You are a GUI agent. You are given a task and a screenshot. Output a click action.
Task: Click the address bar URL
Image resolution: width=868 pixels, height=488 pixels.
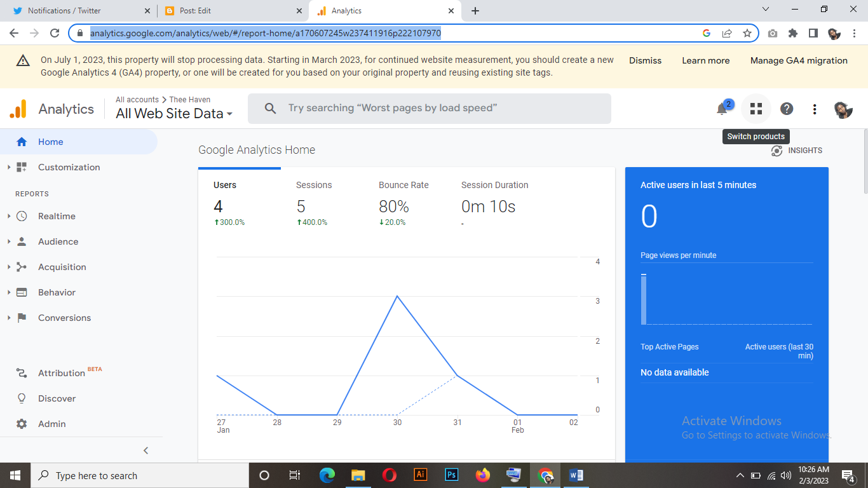pyautogui.click(x=266, y=33)
